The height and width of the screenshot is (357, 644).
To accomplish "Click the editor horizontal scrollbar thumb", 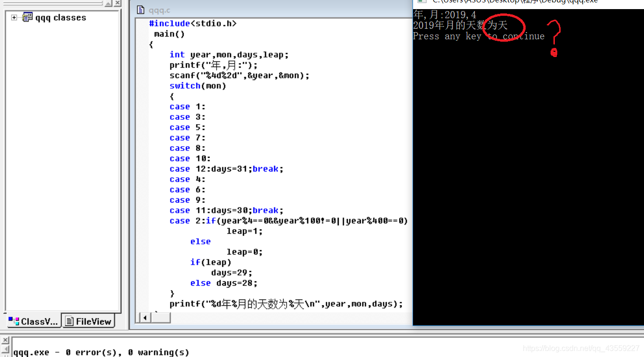I will pyautogui.click(x=160, y=317).
